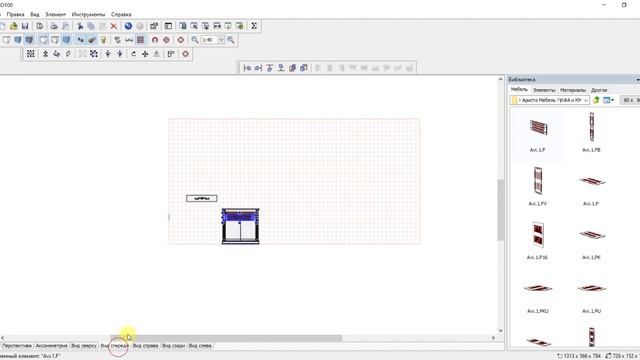Open the Справка menu
640x360 pixels.
pyautogui.click(x=121, y=14)
